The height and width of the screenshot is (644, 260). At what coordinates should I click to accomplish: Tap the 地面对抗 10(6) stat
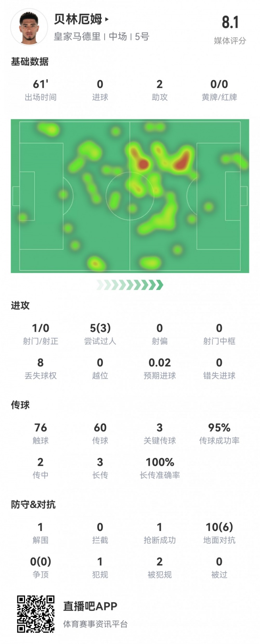coord(219,532)
